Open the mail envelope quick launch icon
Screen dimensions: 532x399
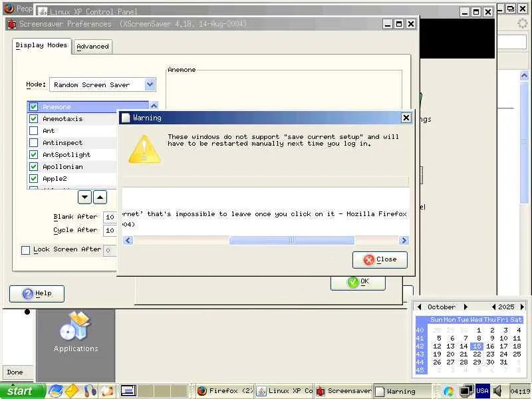click(72, 391)
